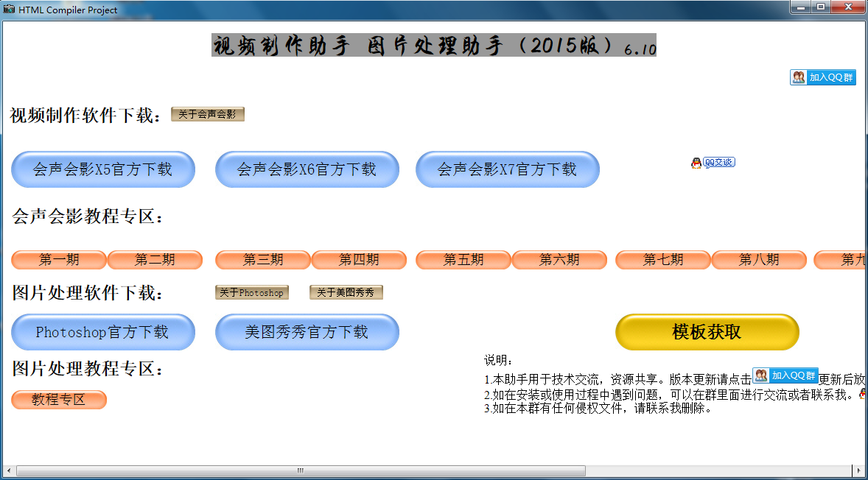868x480 pixels.
Task: Click the 会声会影教程专区 heading
Action: [x=88, y=216]
